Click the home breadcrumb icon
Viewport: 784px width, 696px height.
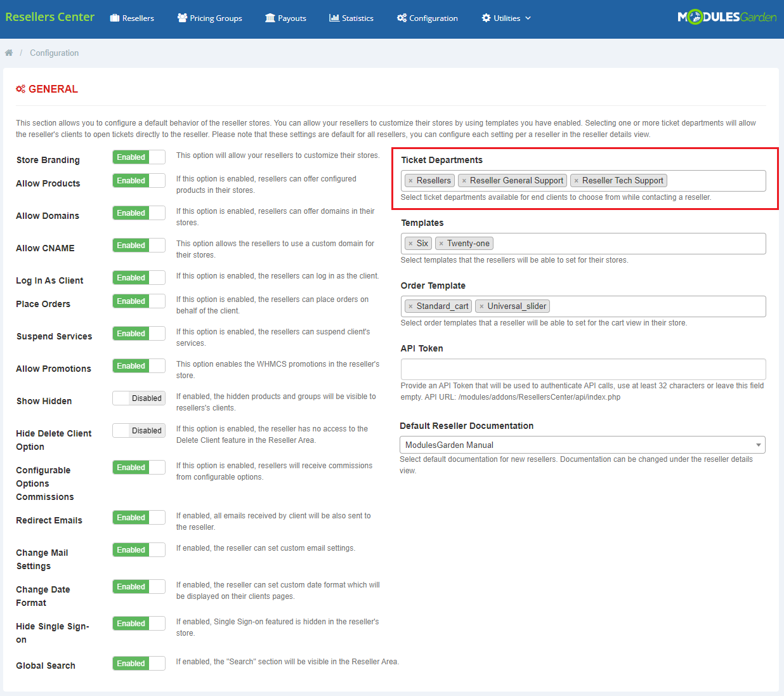click(9, 53)
